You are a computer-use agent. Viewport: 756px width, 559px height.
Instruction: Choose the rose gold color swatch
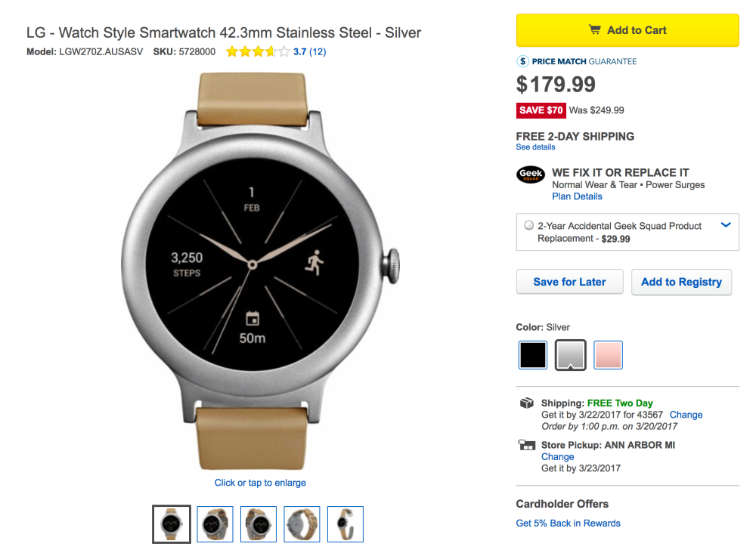pos(608,354)
